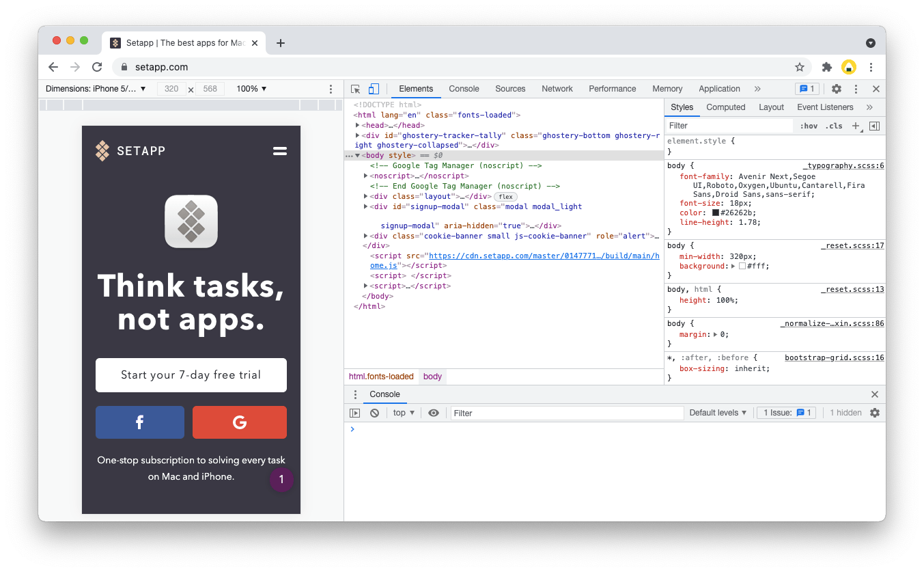The height and width of the screenshot is (572, 924).
Task: Click the blue issues counter badge in DevTools toolbar
Action: point(807,89)
